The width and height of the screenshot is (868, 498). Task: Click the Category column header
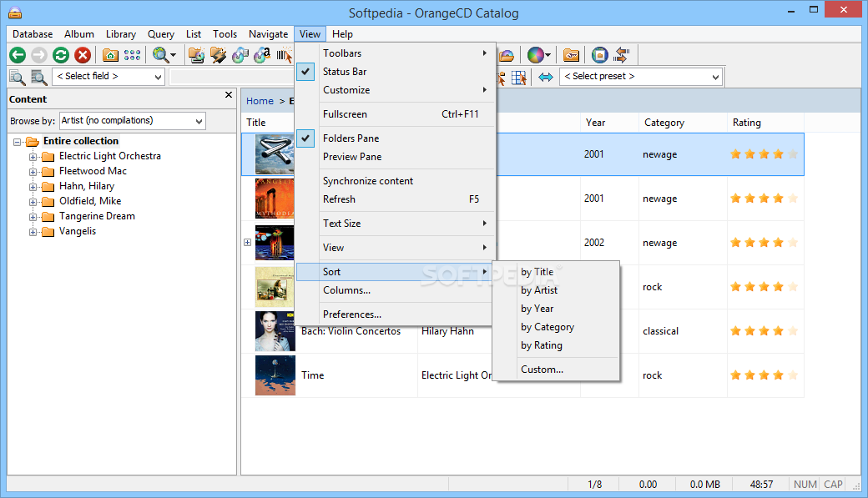[x=683, y=123]
